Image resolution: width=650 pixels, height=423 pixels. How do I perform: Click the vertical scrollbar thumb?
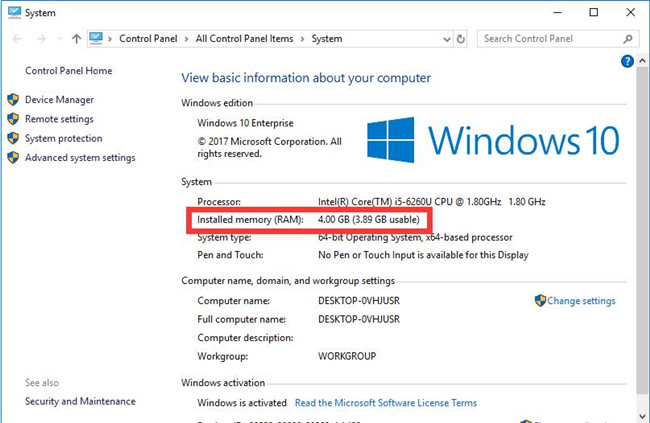pyautogui.click(x=642, y=230)
